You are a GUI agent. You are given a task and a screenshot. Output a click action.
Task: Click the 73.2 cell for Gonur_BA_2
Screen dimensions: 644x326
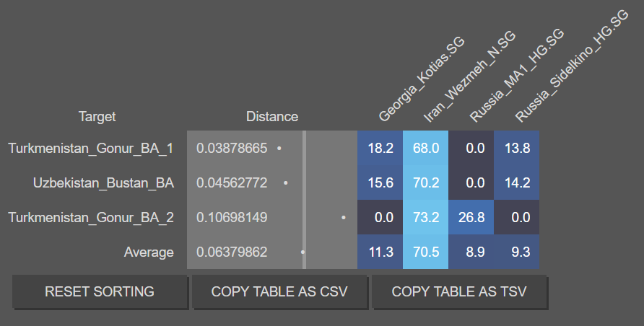pyautogui.click(x=425, y=217)
